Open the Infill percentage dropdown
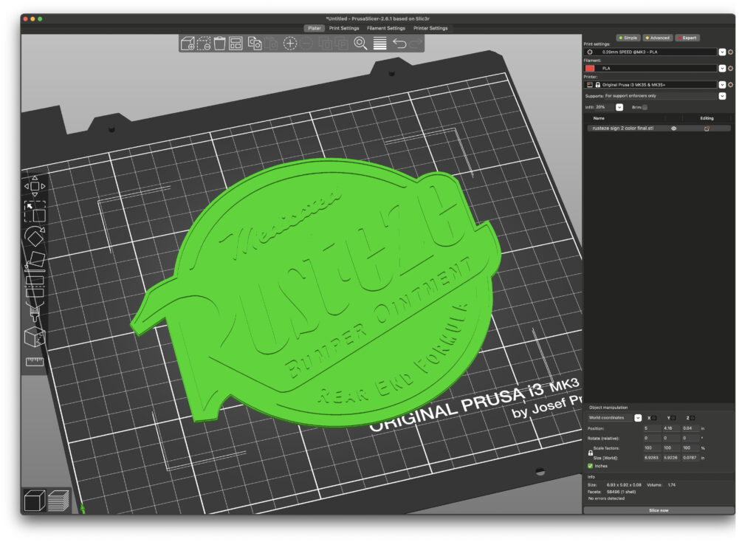Image resolution: width=756 pixels, height=542 pixels. (619, 107)
